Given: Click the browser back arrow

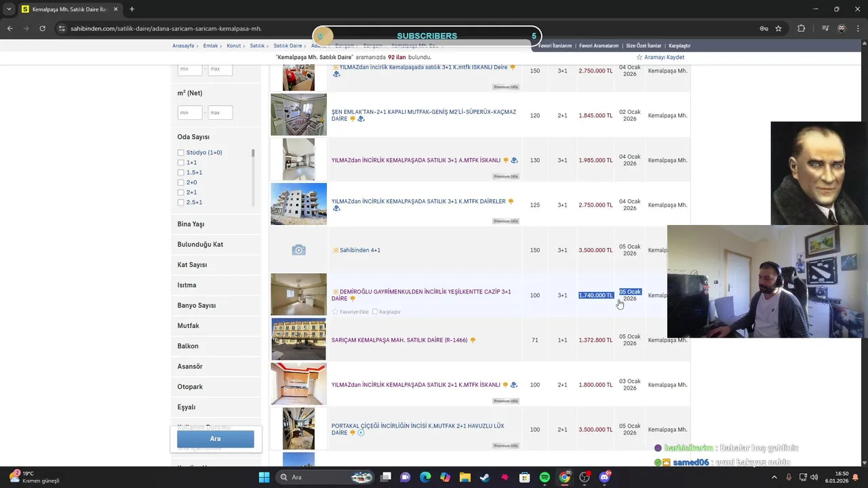Looking at the screenshot, I should coord(10,28).
